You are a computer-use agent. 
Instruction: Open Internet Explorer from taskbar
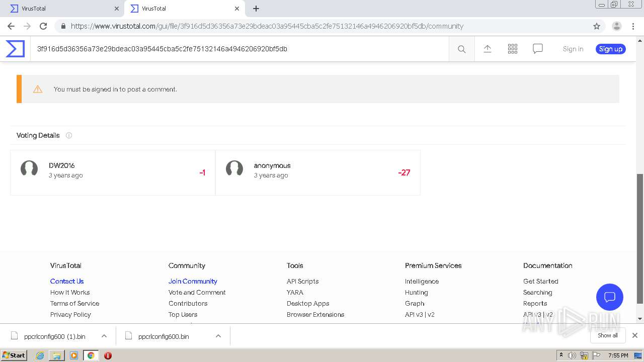click(x=40, y=355)
